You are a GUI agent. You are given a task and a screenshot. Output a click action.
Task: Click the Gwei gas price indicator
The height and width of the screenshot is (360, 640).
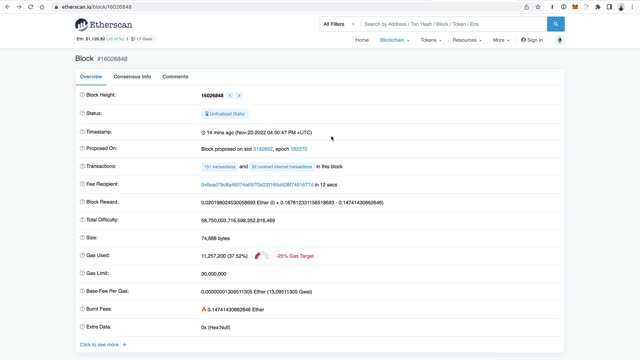[x=142, y=39]
